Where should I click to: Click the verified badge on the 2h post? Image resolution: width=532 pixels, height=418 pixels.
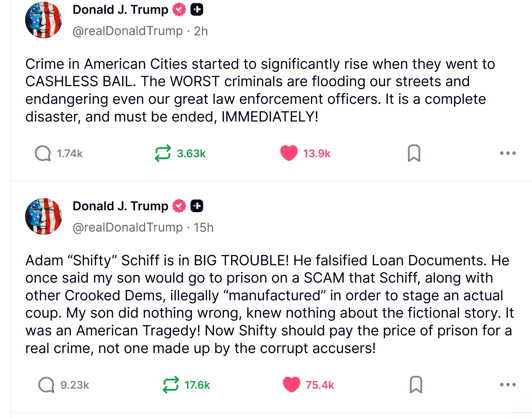(x=179, y=10)
